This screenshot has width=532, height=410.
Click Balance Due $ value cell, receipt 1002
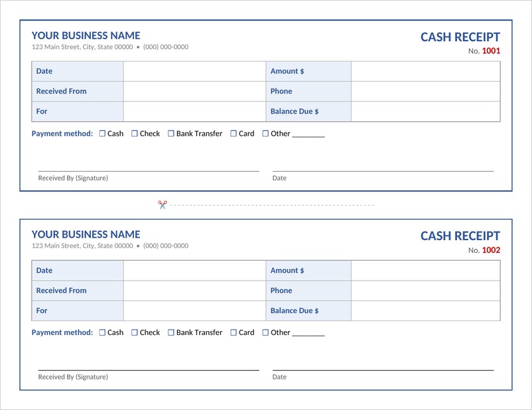(x=425, y=310)
